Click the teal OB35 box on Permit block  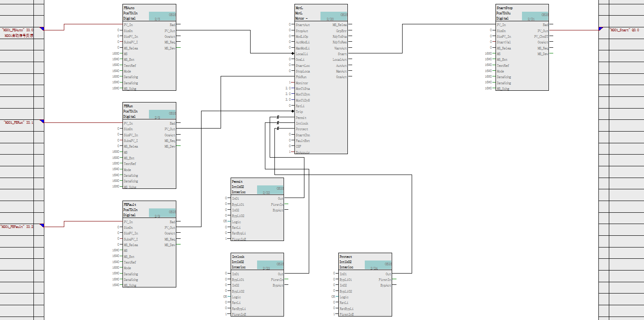tap(270, 190)
